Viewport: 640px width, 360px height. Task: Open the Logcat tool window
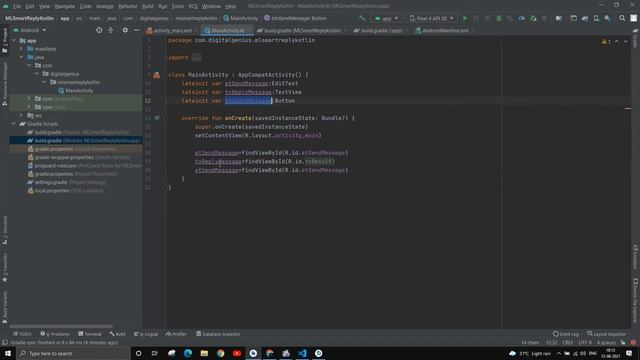coord(146,334)
